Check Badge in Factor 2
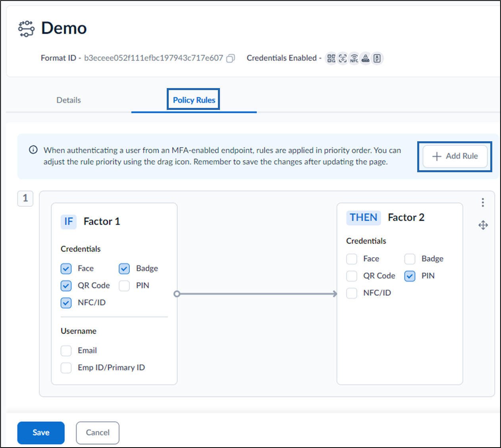The height and width of the screenshot is (448, 501). coord(410,259)
